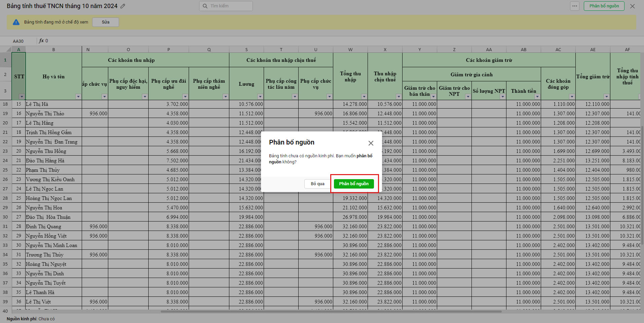Click Bỏ qua to skip allocation
This screenshot has width=644, height=323.
tap(317, 184)
